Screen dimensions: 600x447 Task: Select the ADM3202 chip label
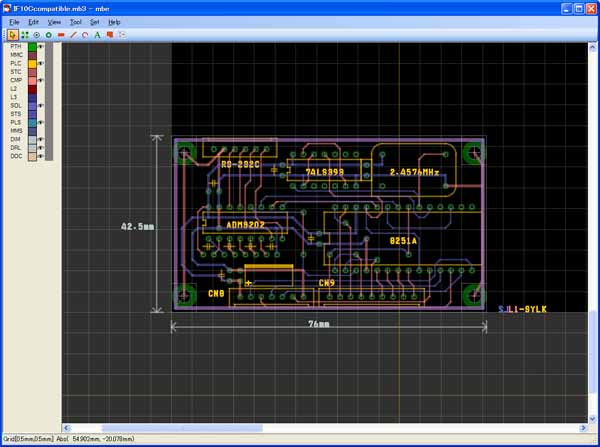pos(245,225)
